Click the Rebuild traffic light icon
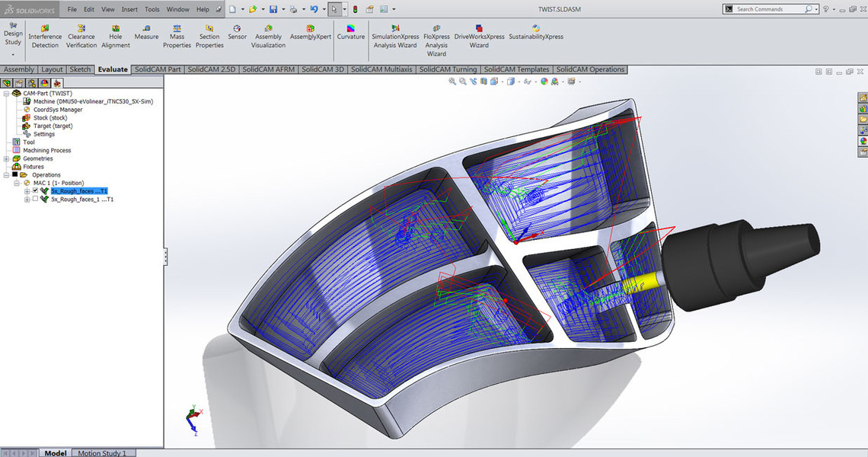 click(x=355, y=9)
